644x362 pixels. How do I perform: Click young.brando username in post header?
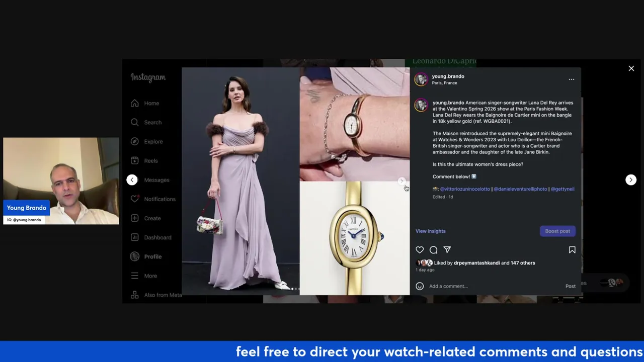point(448,76)
